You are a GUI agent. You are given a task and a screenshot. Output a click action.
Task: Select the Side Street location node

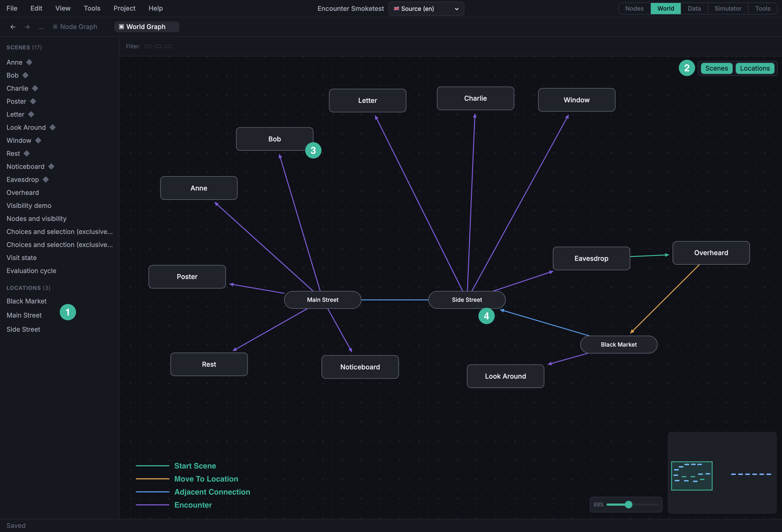point(467,300)
